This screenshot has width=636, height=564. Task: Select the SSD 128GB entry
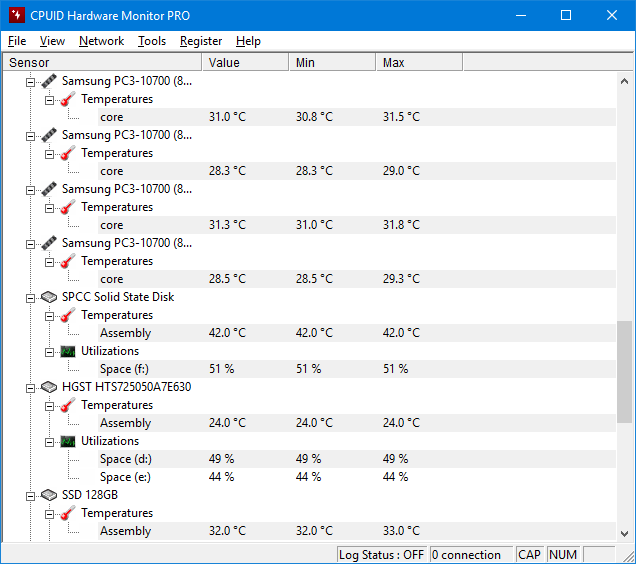pos(90,495)
